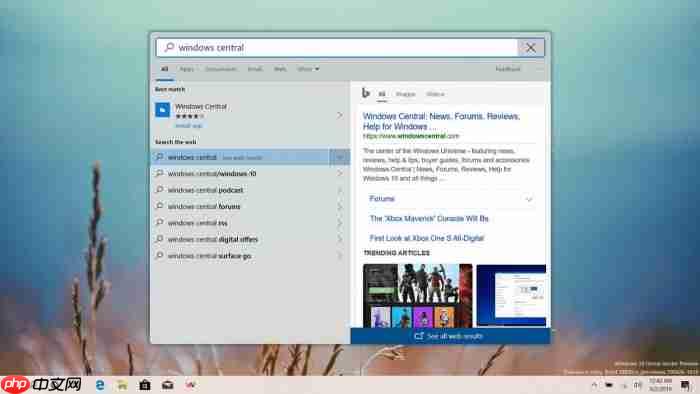
Task: Show hidden system tray icons chevron
Action: click(x=594, y=385)
